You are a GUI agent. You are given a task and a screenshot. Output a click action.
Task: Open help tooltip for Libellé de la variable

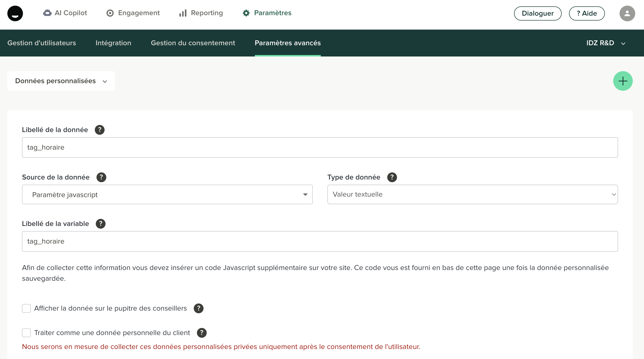coord(100,224)
